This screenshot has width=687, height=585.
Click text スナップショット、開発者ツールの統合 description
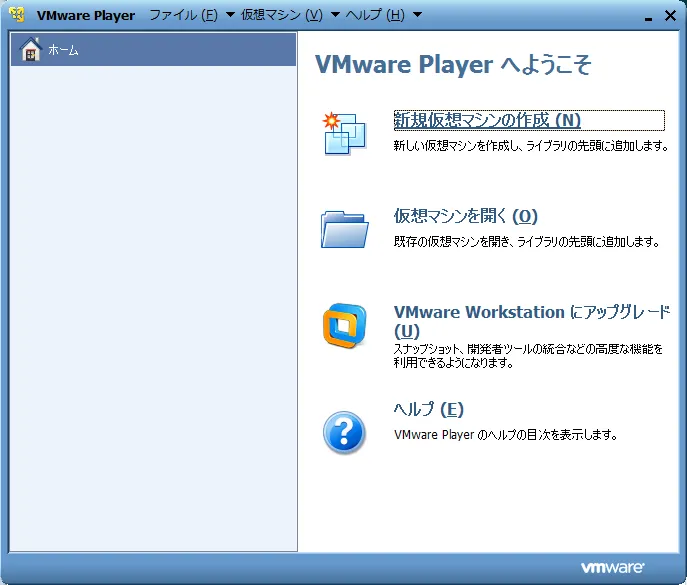pyautogui.click(x=528, y=356)
